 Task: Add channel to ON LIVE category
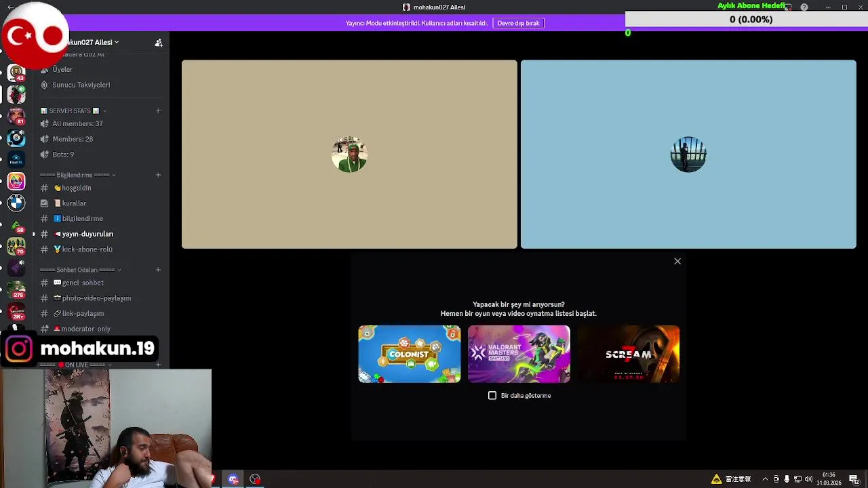[158, 365]
